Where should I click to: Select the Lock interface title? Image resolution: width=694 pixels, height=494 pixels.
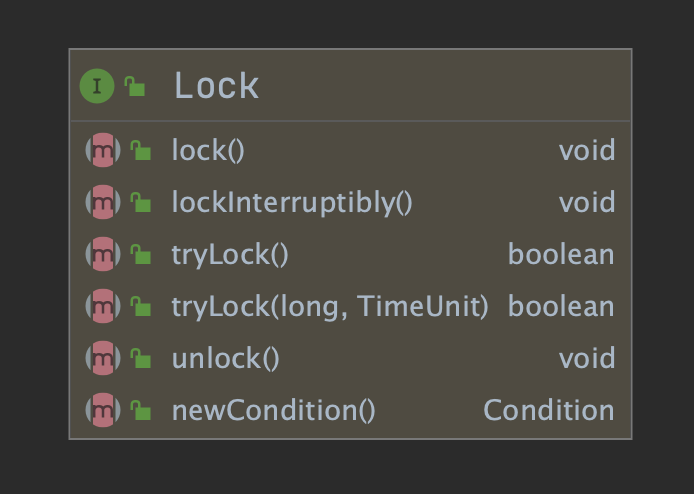216,86
